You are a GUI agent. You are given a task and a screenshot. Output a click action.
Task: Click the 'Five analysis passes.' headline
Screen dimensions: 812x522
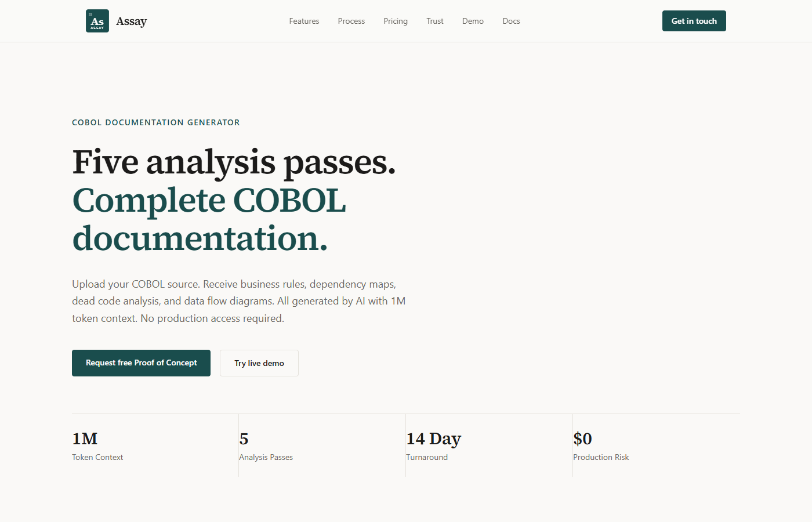(234, 162)
